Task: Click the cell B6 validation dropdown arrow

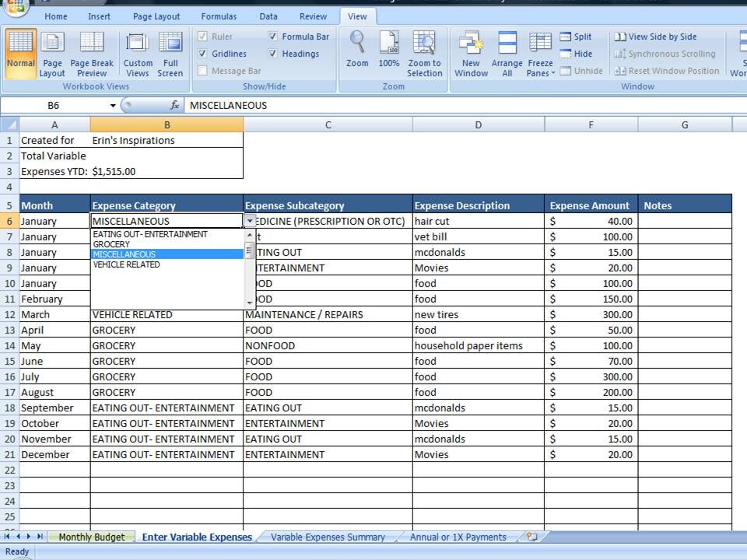Action: click(x=250, y=221)
